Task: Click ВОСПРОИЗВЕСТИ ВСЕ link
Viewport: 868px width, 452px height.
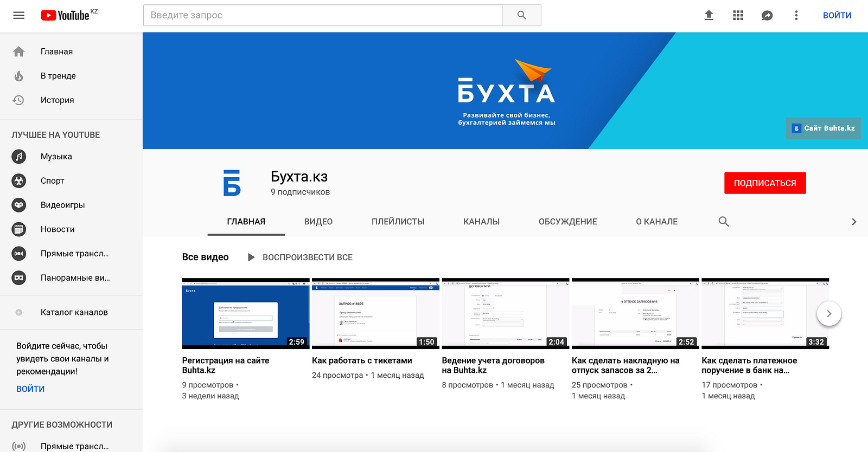Action: click(308, 257)
